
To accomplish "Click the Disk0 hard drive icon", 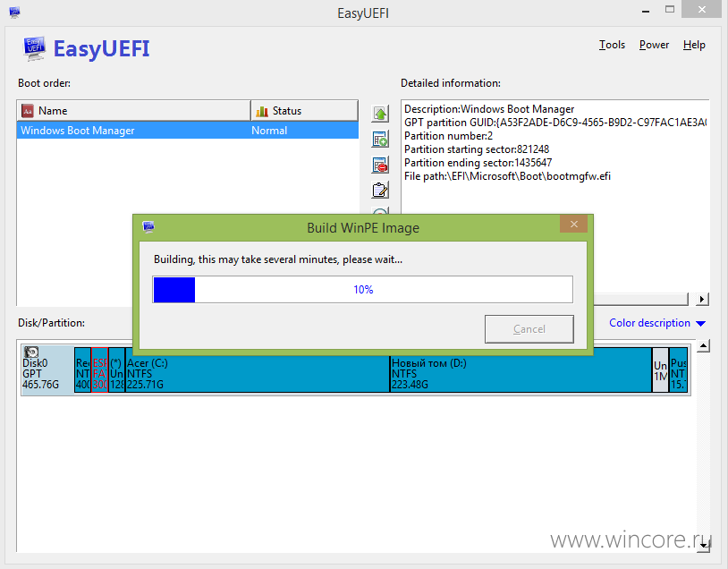I will click(31, 352).
